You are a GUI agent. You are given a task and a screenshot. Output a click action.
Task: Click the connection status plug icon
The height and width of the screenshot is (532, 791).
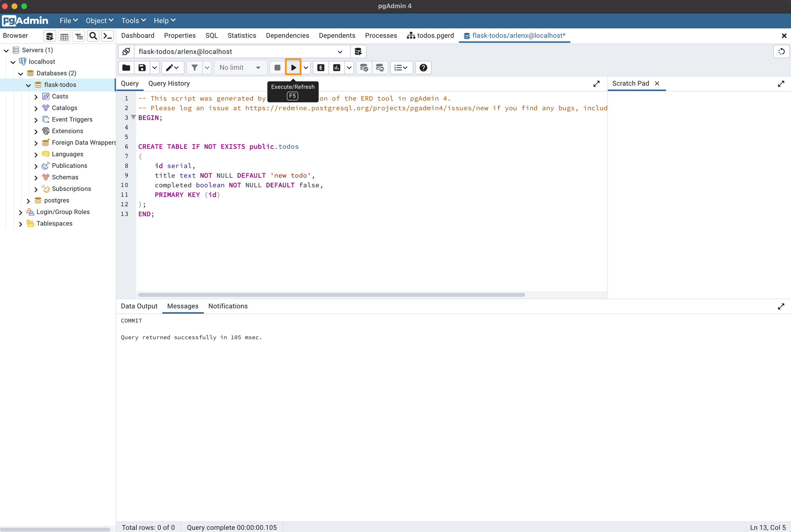pyautogui.click(x=126, y=51)
